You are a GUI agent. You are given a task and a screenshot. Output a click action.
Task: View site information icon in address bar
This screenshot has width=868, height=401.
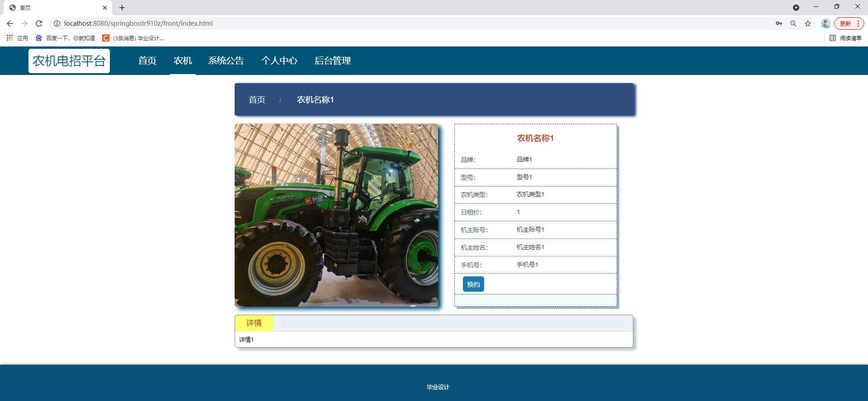[57, 23]
